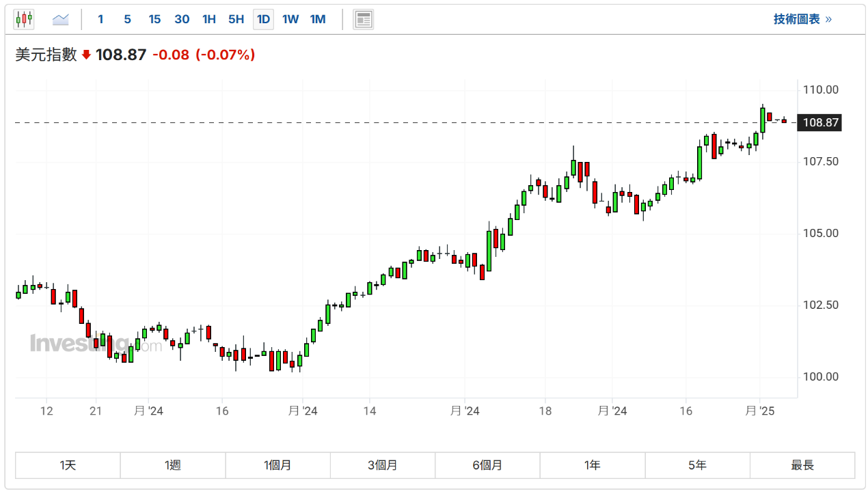
Task: Choose the 15 minute interval
Action: click(x=154, y=19)
